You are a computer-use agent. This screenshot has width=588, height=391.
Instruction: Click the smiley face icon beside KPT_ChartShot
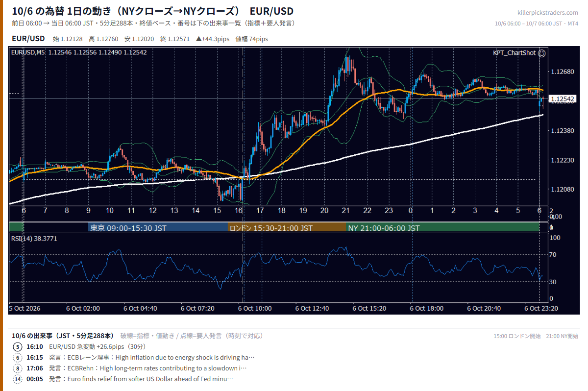pyautogui.click(x=542, y=53)
